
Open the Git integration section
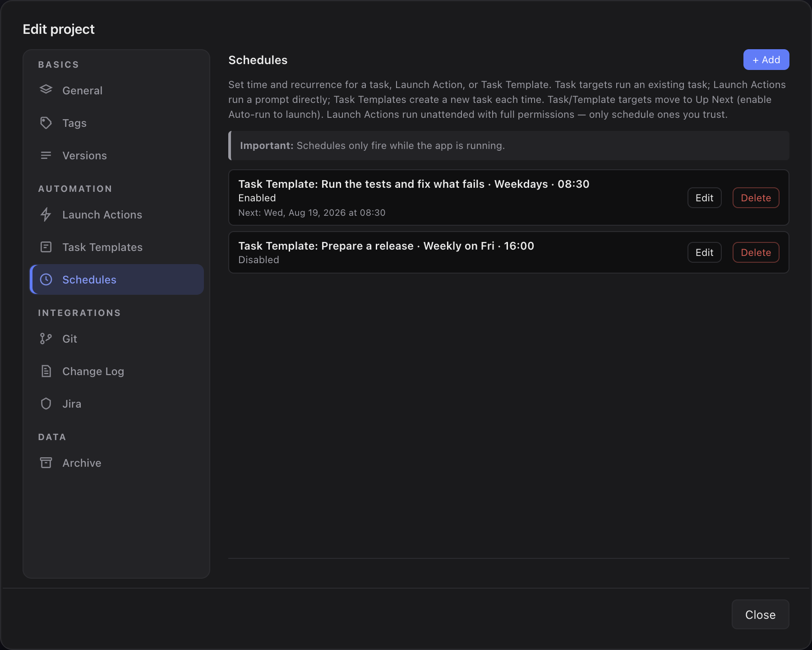(x=117, y=339)
